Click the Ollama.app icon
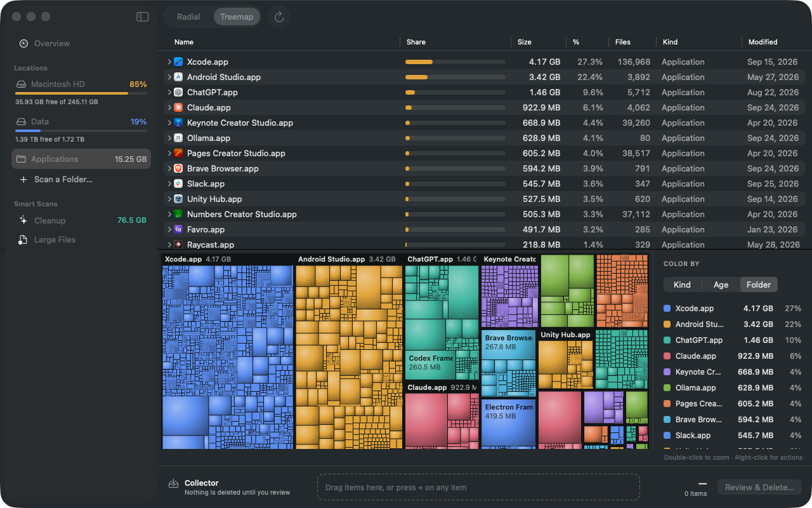This screenshot has height=508, width=812. (178, 138)
